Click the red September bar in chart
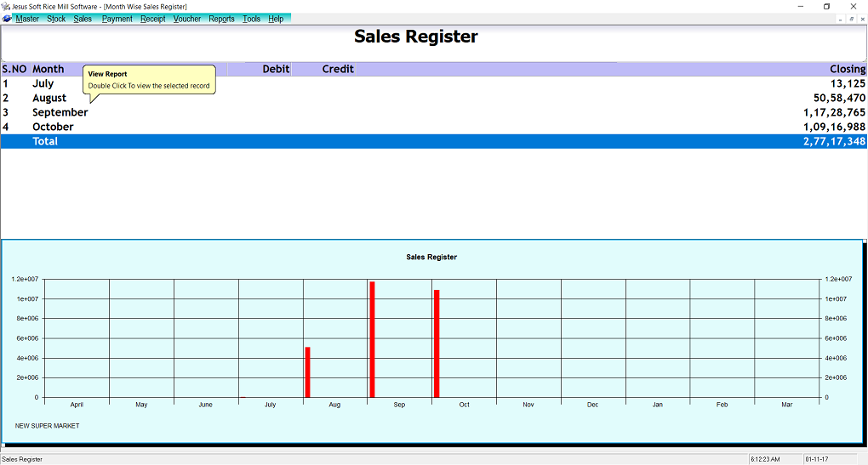Image resolution: width=868 pixels, height=465 pixels. tap(372, 340)
